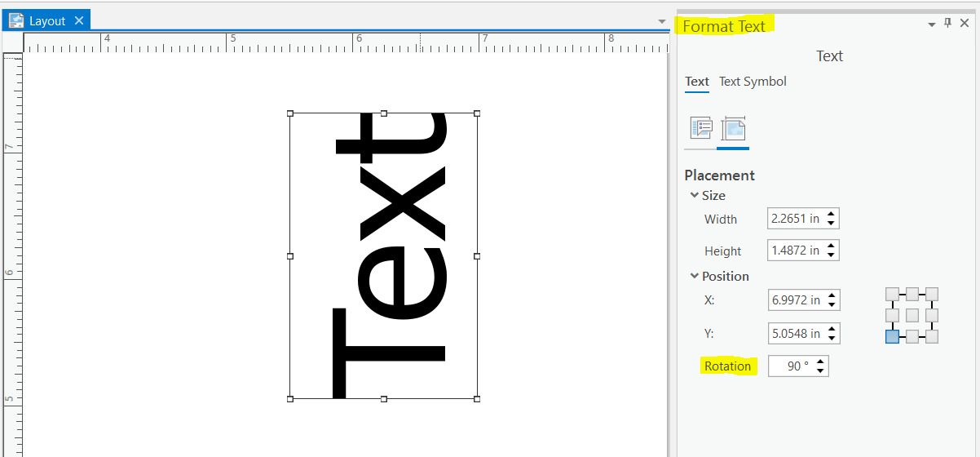Open the view tab list dropdown arrow

[662, 21]
